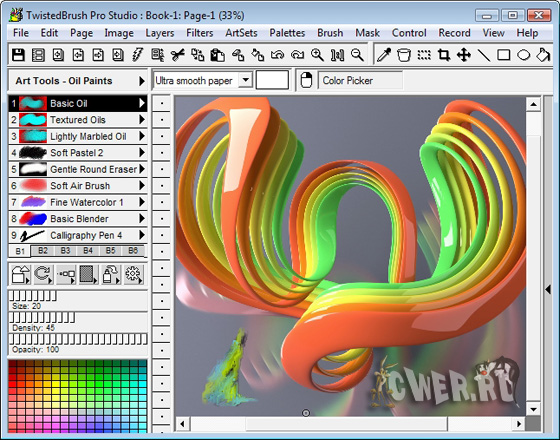Image resolution: width=560 pixels, height=440 pixels.
Task: Open the Filters menu
Action: (200, 33)
